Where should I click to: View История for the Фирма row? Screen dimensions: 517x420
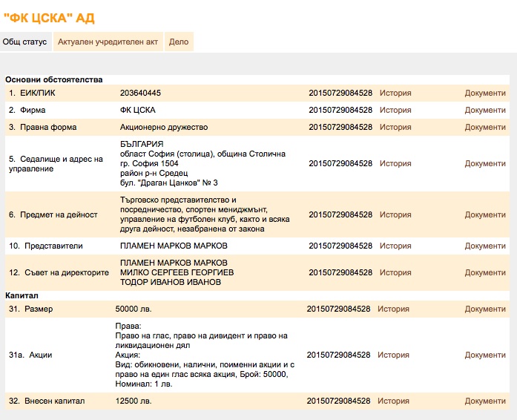(395, 111)
